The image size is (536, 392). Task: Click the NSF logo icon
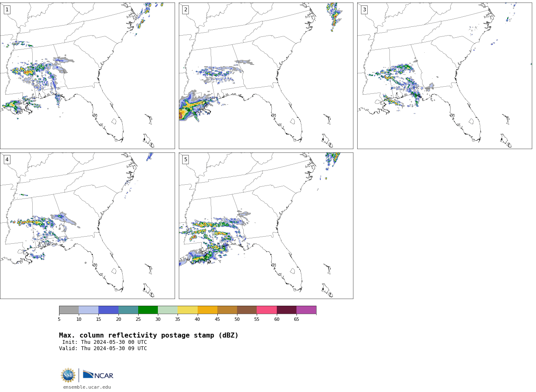tap(68, 375)
